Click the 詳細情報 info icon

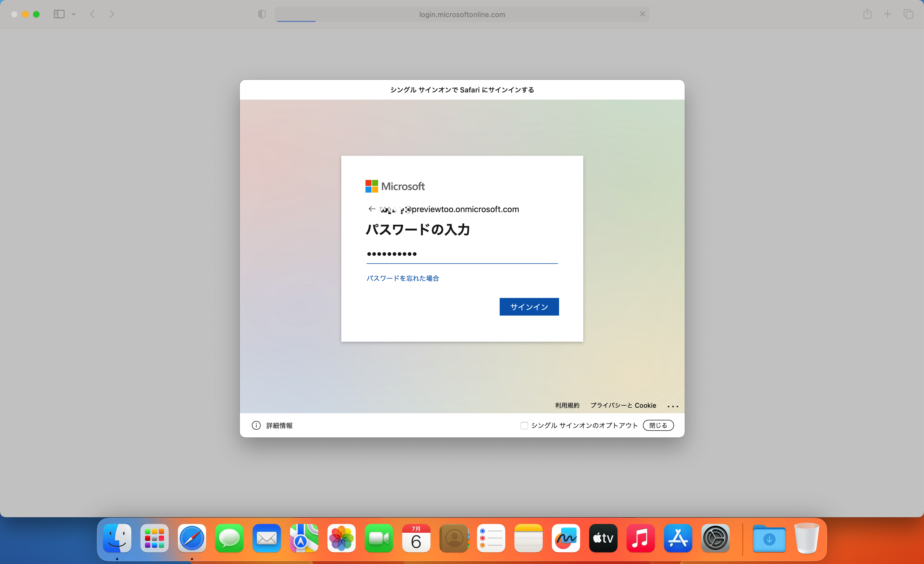coord(256,425)
